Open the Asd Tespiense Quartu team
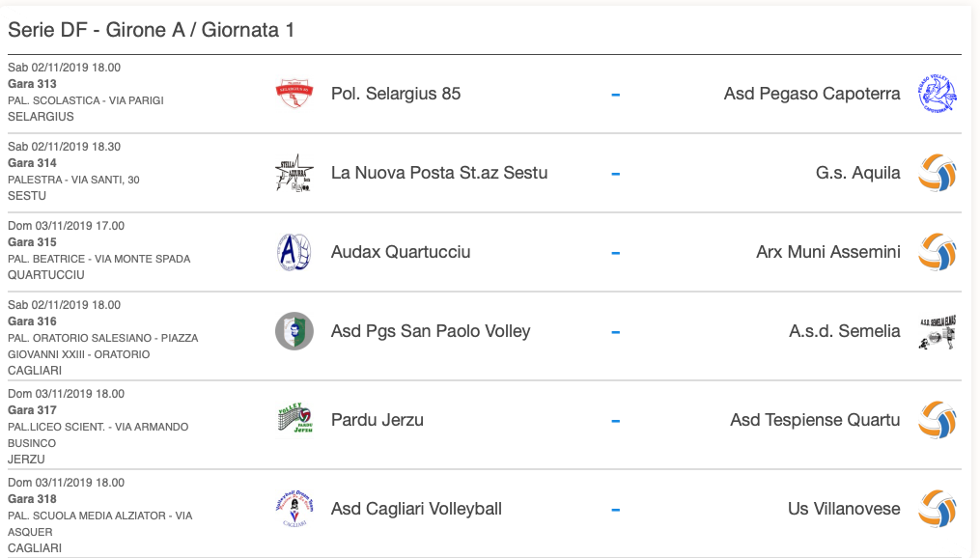This screenshot has width=980, height=558. point(815,420)
